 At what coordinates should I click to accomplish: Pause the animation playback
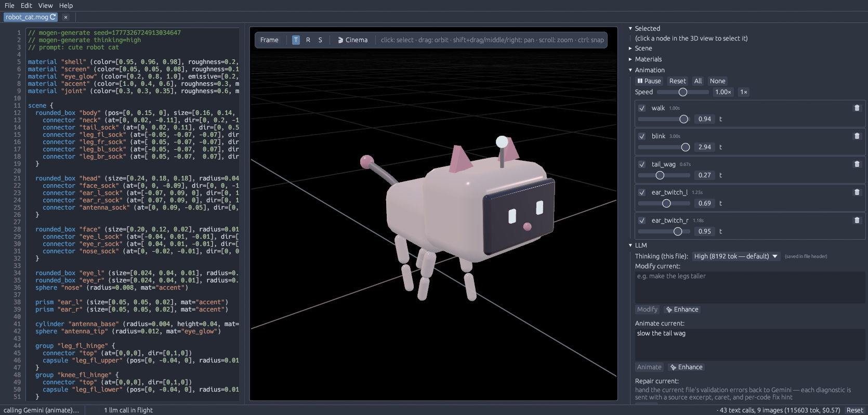tap(649, 81)
